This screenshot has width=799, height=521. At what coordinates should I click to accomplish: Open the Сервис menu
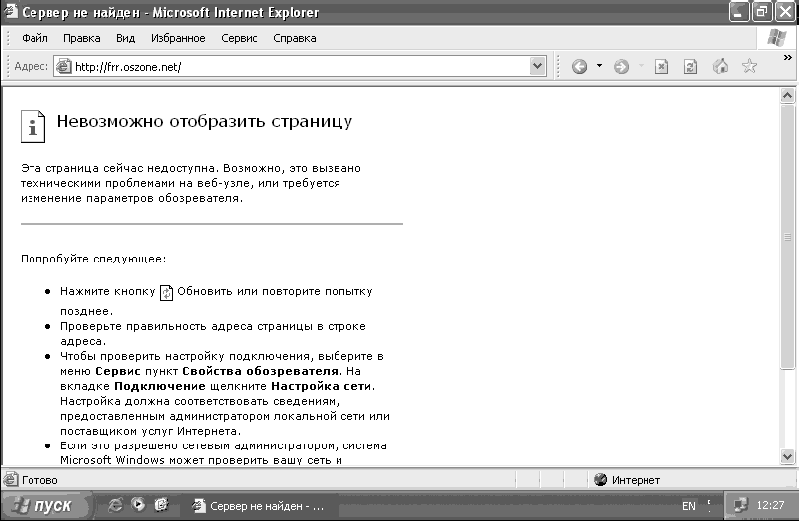pyautogui.click(x=239, y=38)
